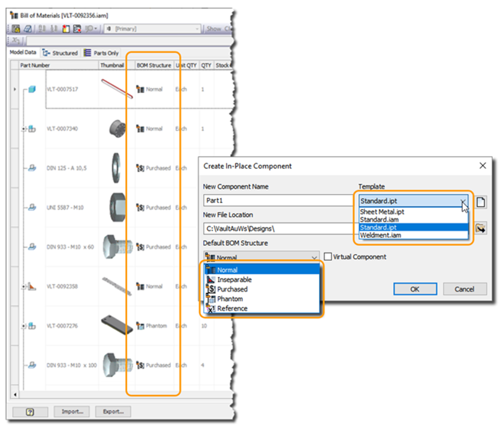This screenshot has height=427, width=504.
Task: Click the Import button
Action: (x=72, y=411)
